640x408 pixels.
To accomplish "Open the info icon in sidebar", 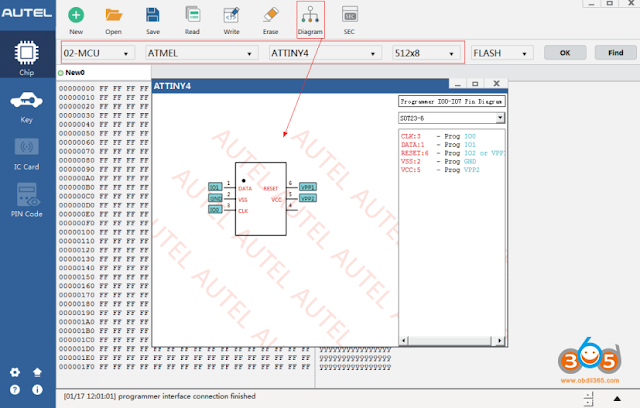I will pyautogui.click(x=37, y=390).
